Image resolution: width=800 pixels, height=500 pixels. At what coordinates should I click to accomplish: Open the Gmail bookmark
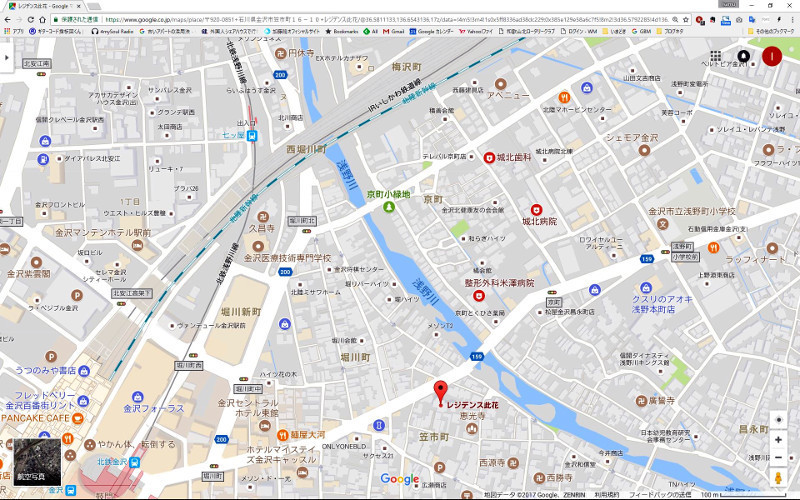pos(393,31)
